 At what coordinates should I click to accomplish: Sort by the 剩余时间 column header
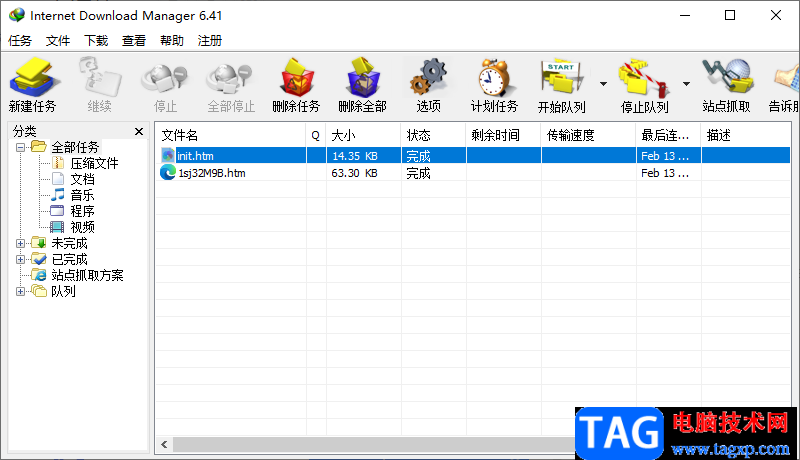click(503, 135)
